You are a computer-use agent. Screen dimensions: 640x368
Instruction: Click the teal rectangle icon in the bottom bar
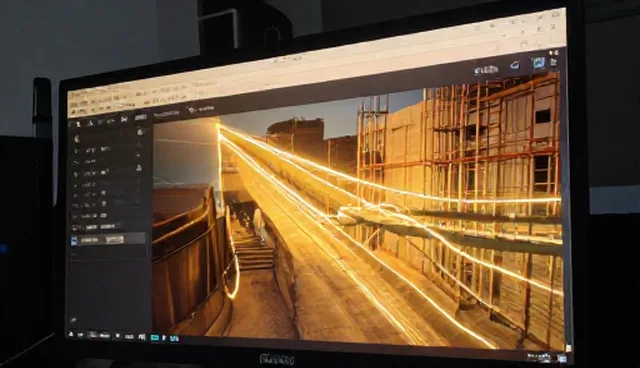155,337
